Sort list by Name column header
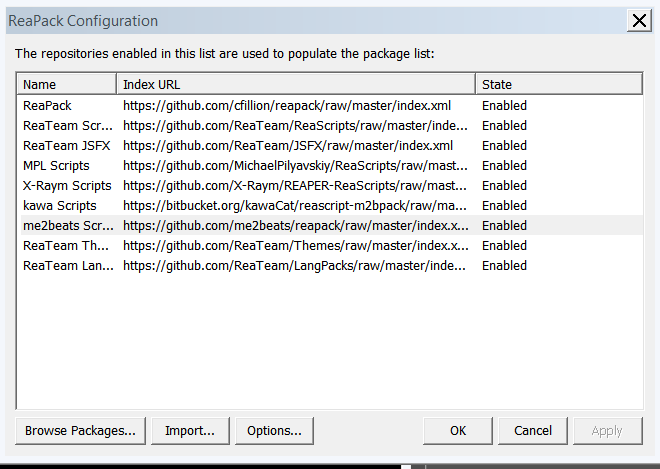 [66, 85]
